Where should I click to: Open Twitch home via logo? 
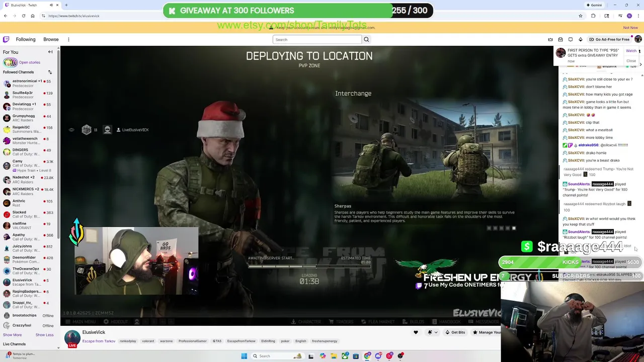[6, 39]
